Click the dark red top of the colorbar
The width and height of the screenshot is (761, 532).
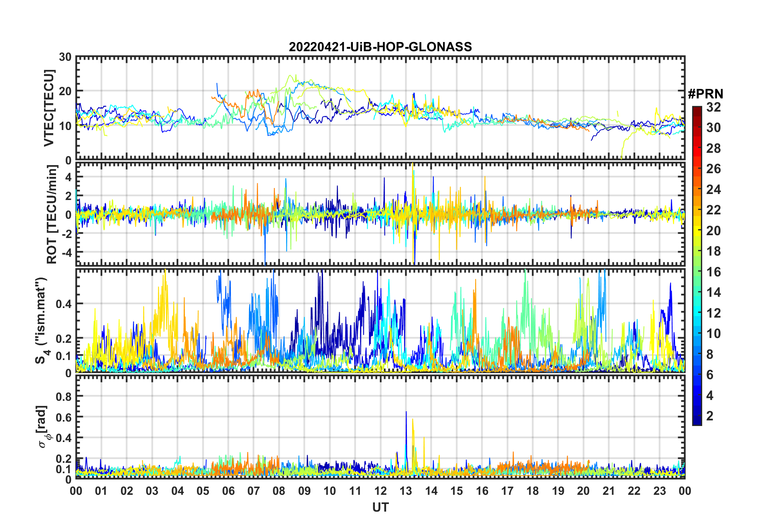tap(697, 109)
